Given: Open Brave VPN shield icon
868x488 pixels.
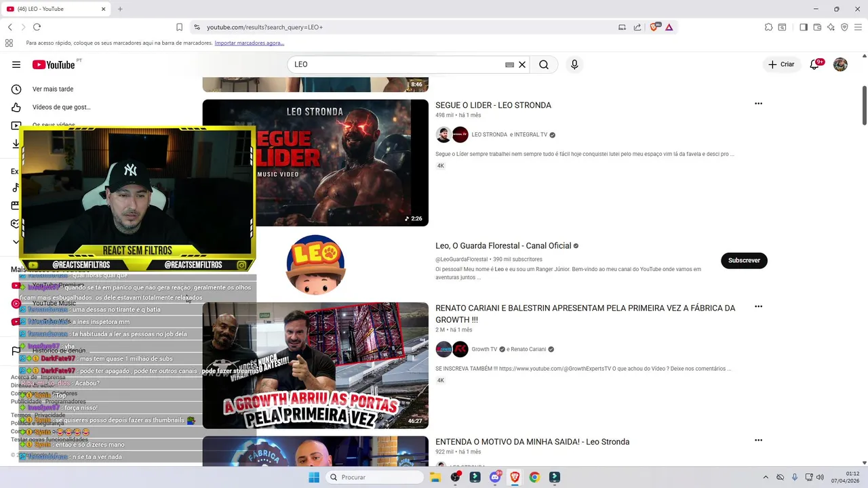Looking at the screenshot, I should [x=844, y=27].
